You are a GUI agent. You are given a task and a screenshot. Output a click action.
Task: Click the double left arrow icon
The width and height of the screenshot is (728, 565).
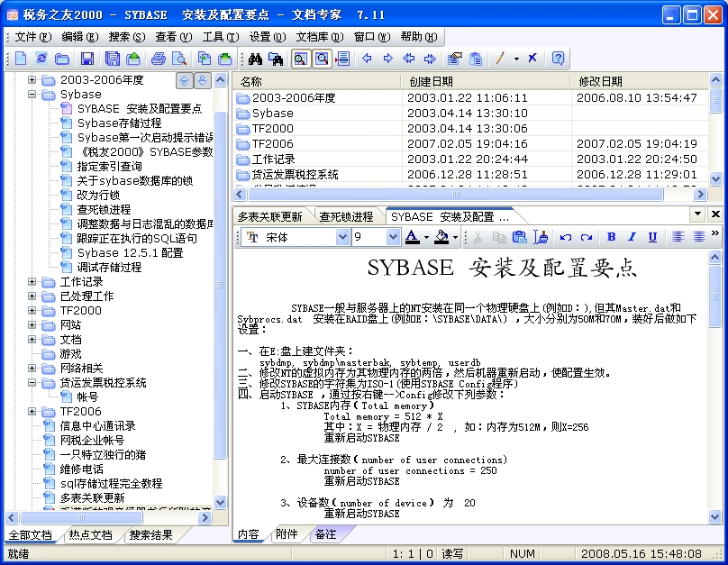point(408,59)
